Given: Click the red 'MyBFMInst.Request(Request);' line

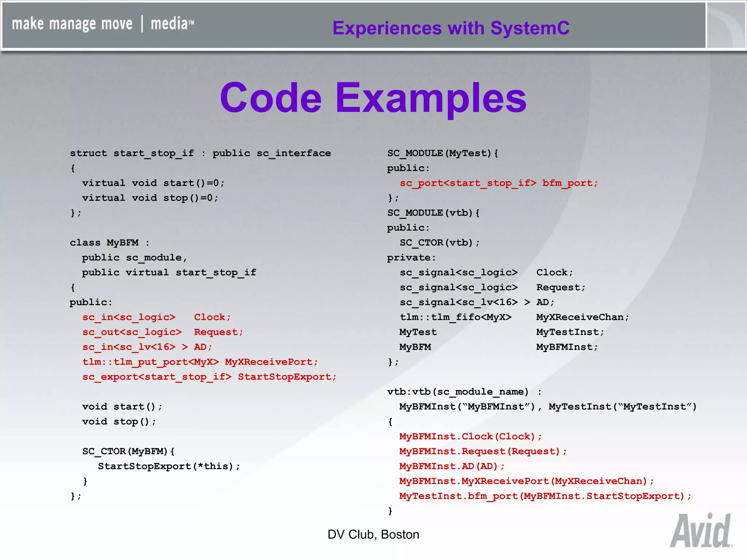Looking at the screenshot, I should (x=483, y=452).
